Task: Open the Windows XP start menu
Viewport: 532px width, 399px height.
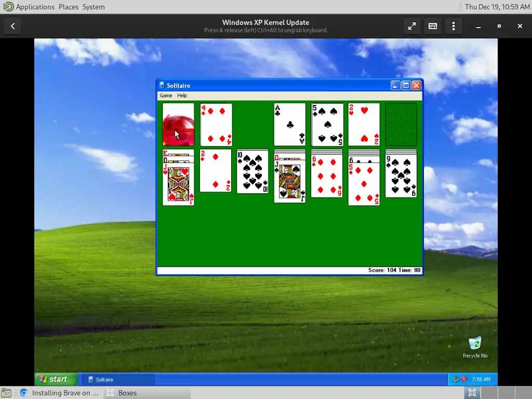Action: 56,379
